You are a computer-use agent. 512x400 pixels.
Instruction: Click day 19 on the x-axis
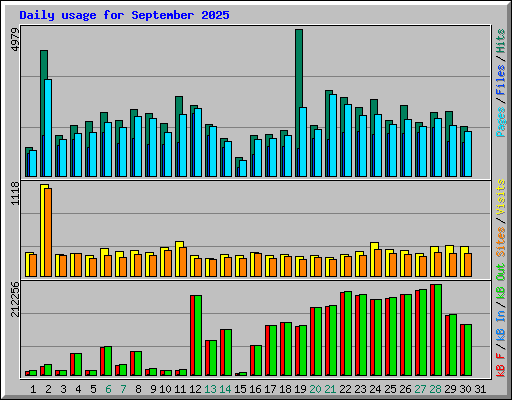(x=300, y=389)
